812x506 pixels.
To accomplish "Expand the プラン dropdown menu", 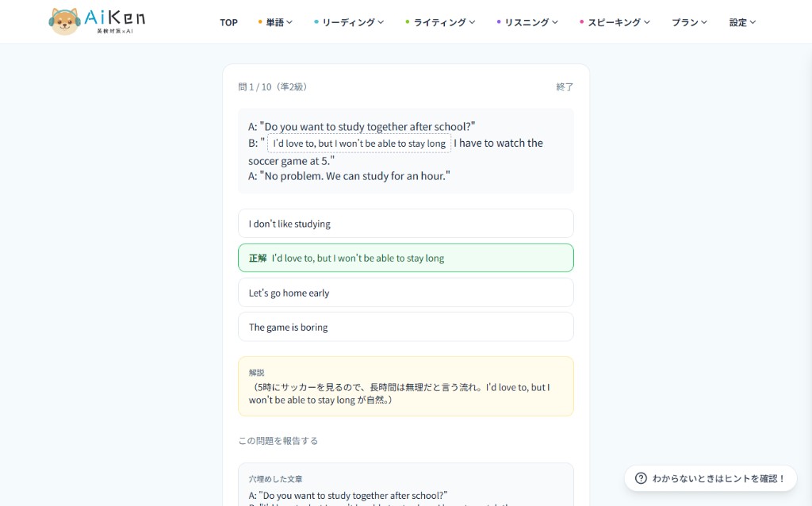I will pyautogui.click(x=689, y=22).
